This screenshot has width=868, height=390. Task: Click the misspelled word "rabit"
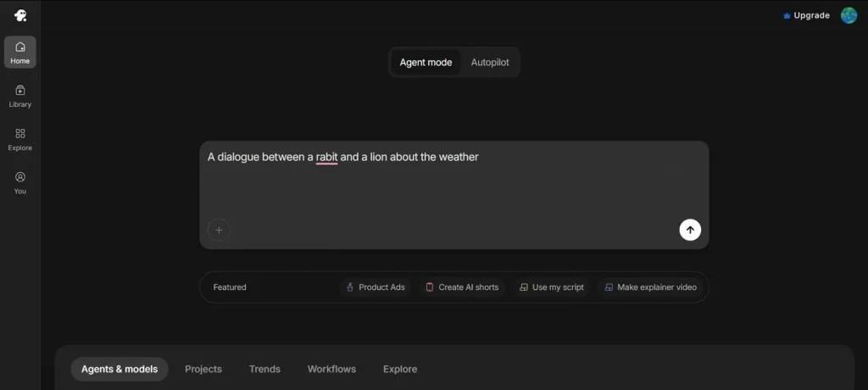(326, 158)
